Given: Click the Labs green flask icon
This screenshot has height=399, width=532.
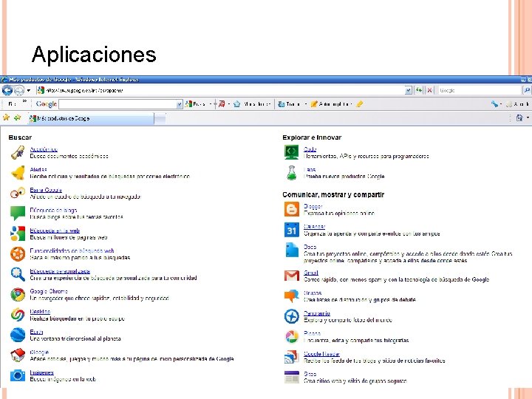Looking at the screenshot, I should tap(291, 173).
